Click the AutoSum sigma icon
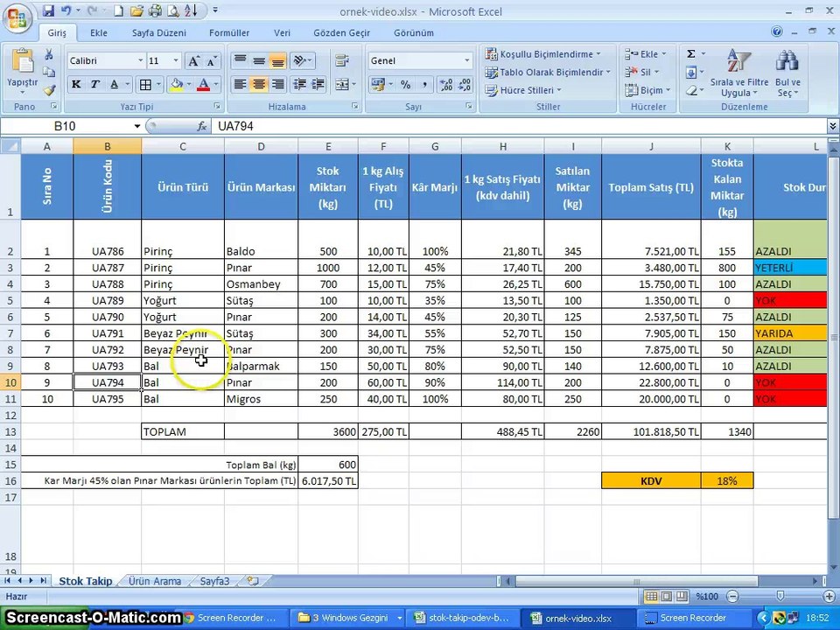 (691, 54)
